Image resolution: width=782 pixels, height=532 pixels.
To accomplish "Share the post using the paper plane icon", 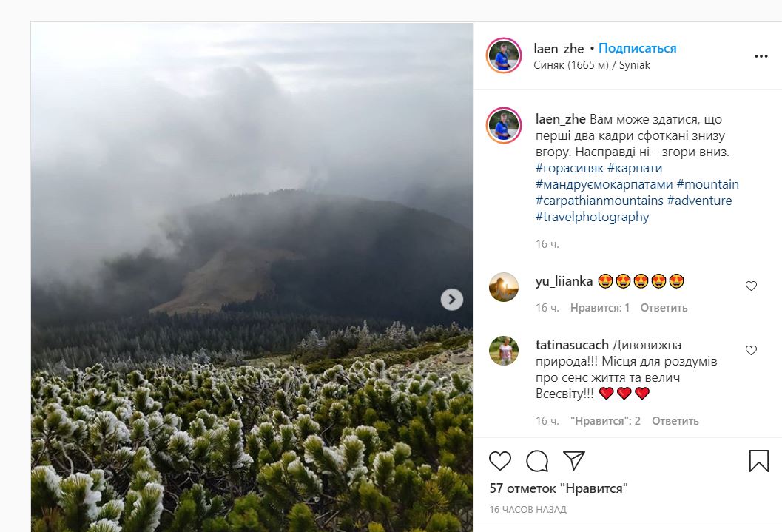I will (574, 461).
